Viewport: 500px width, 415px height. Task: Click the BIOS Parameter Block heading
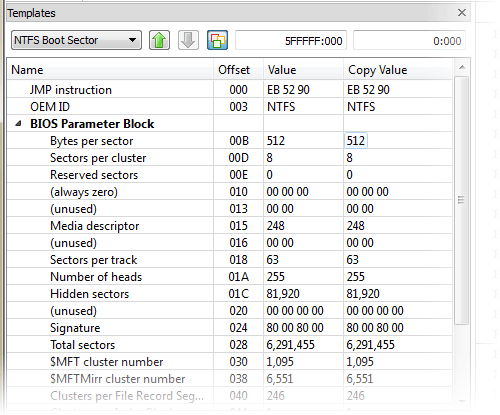coord(92,124)
